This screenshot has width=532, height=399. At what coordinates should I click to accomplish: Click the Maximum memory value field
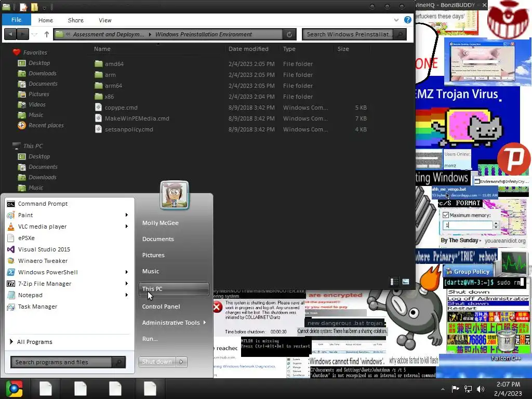point(468,225)
